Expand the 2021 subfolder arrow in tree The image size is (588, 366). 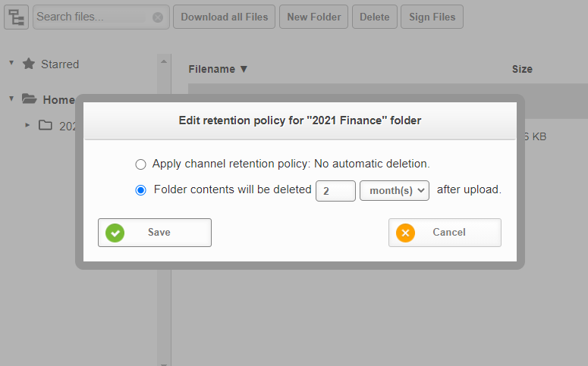(27, 125)
